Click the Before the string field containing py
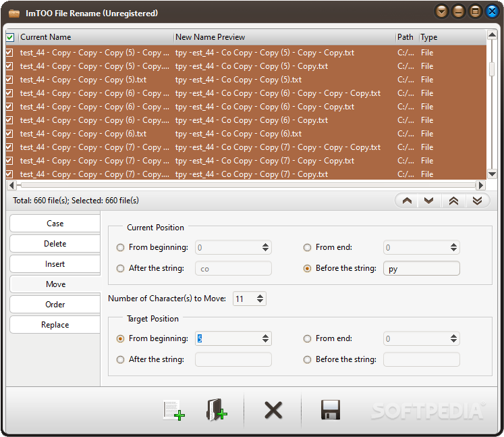The height and width of the screenshot is (437, 504). click(x=422, y=268)
